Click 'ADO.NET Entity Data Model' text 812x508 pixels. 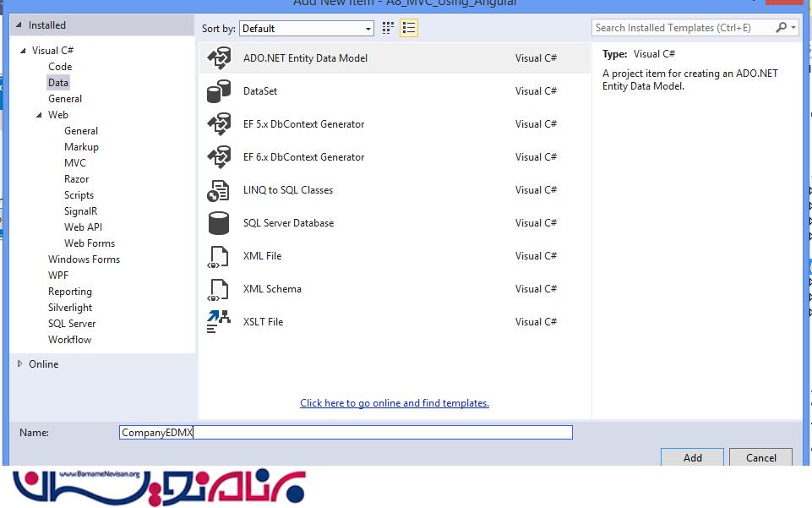click(x=306, y=58)
